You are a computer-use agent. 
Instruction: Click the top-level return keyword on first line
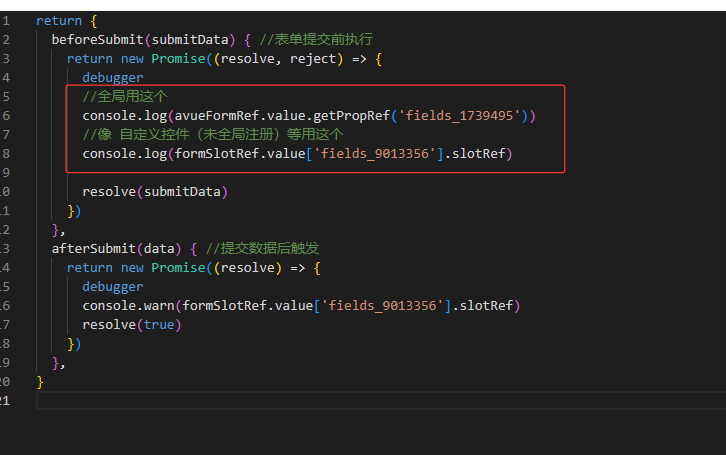click(x=55, y=20)
